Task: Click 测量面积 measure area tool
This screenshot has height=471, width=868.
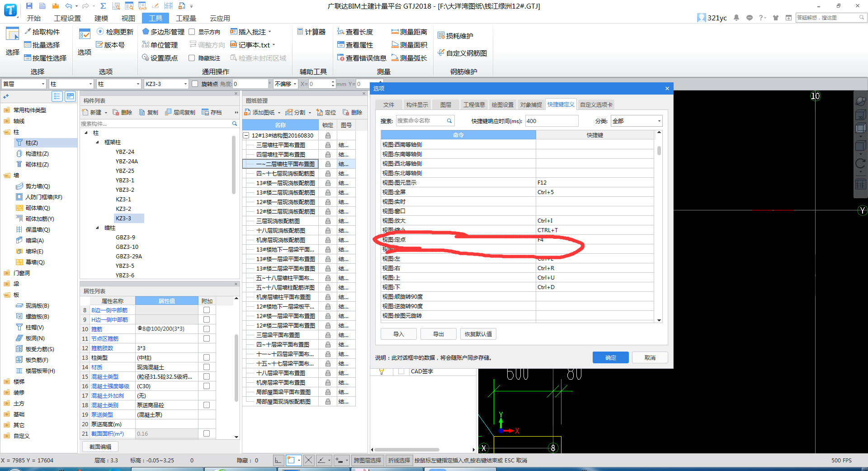Action: point(410,45)
